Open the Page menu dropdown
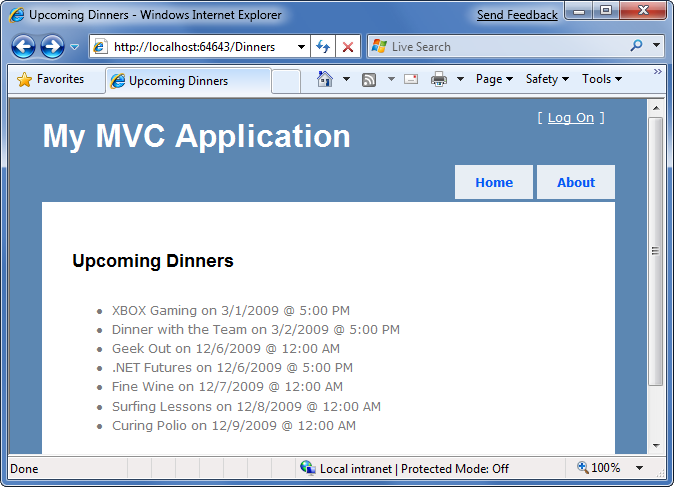The height and width of the screenshot is (487, 674). (494, 80)
